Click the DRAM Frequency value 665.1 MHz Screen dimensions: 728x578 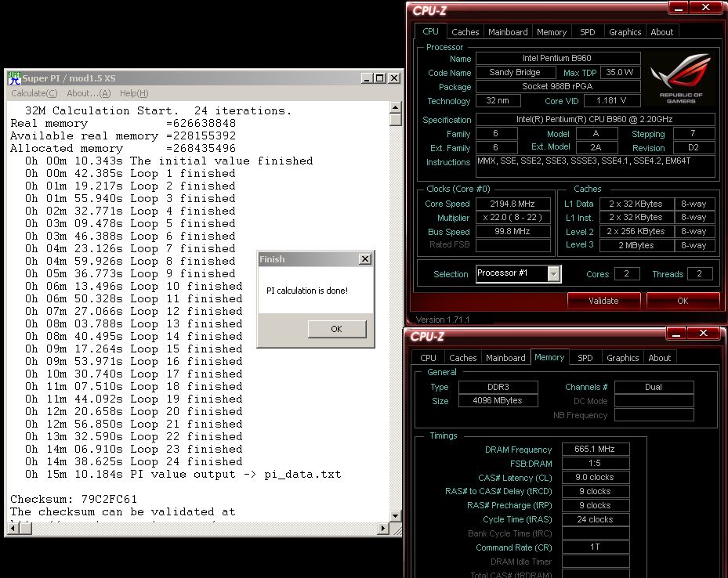pos(596,449)
